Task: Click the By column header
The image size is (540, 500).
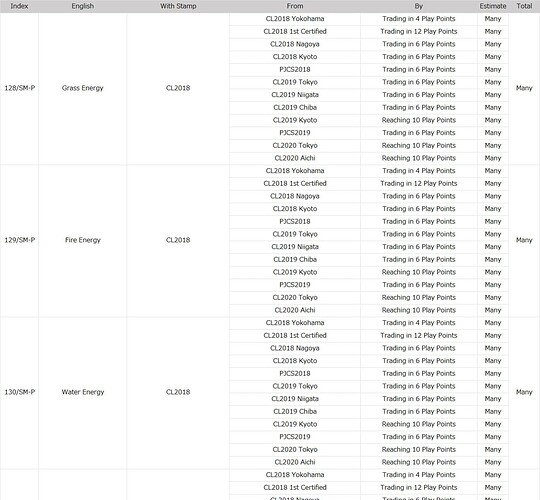Action: pos(419,6)
